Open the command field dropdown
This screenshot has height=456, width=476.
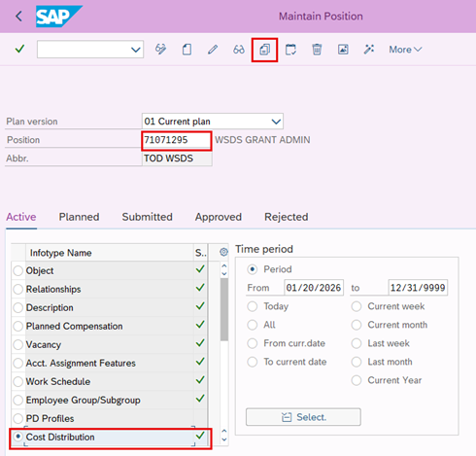coord(136,50)
